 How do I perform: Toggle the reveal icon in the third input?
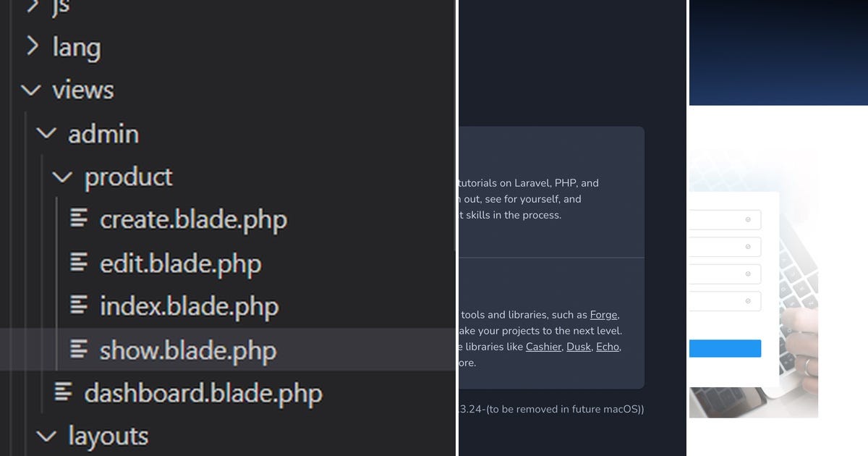(749, 274)
